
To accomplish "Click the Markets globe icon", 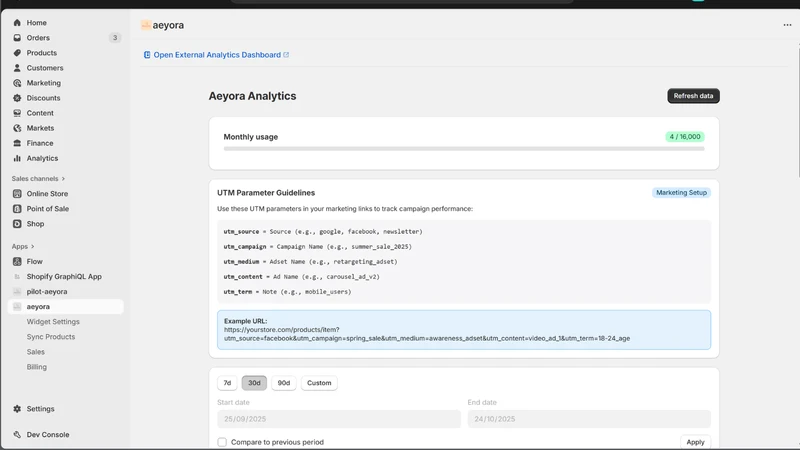I will click(x=17, y=128).
